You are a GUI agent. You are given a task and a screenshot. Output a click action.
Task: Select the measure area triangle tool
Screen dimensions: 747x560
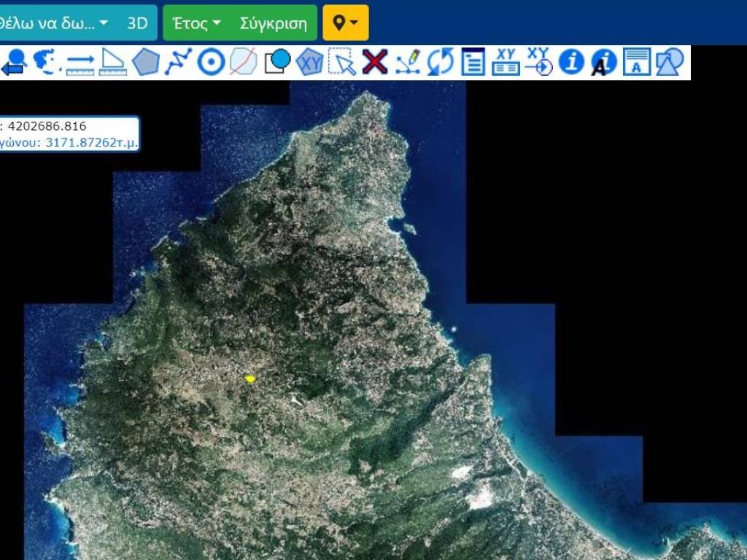tap(113, 62)
